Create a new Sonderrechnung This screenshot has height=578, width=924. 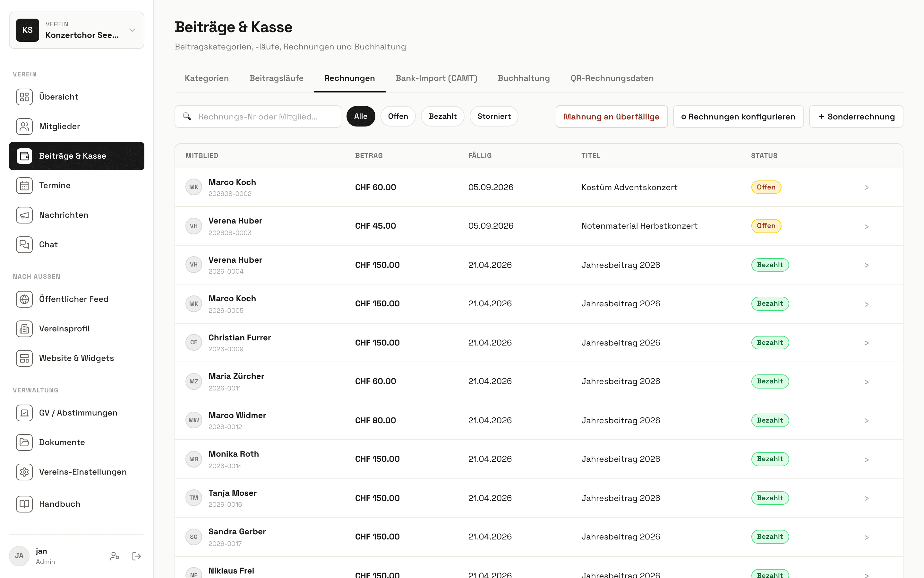coord(856,117)
